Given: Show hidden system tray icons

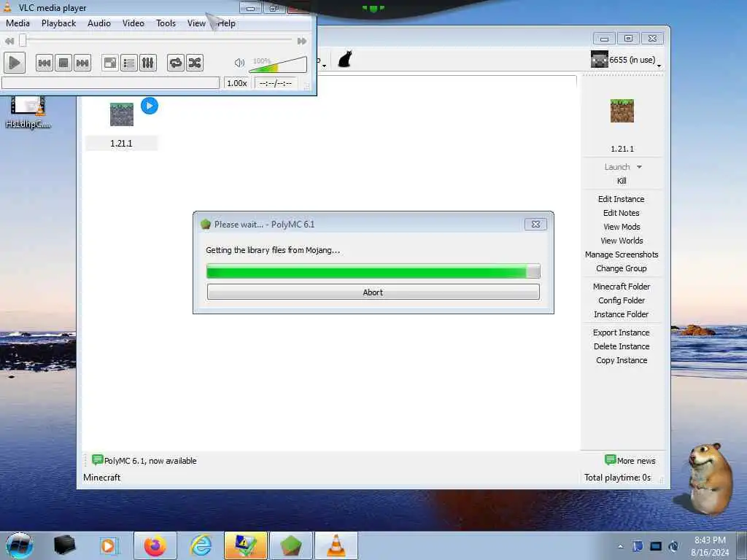Looking at the screenshot, I should [x=620, y=546].
